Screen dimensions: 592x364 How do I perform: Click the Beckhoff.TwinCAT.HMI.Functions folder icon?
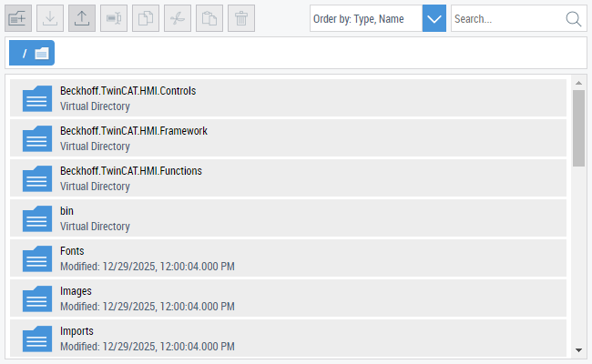[37, 178]
